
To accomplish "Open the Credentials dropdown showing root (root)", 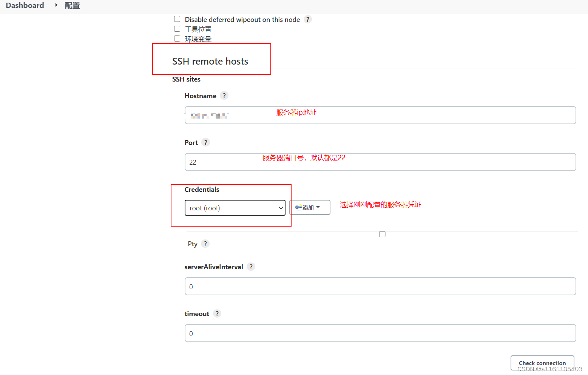I will pos(235,208).
